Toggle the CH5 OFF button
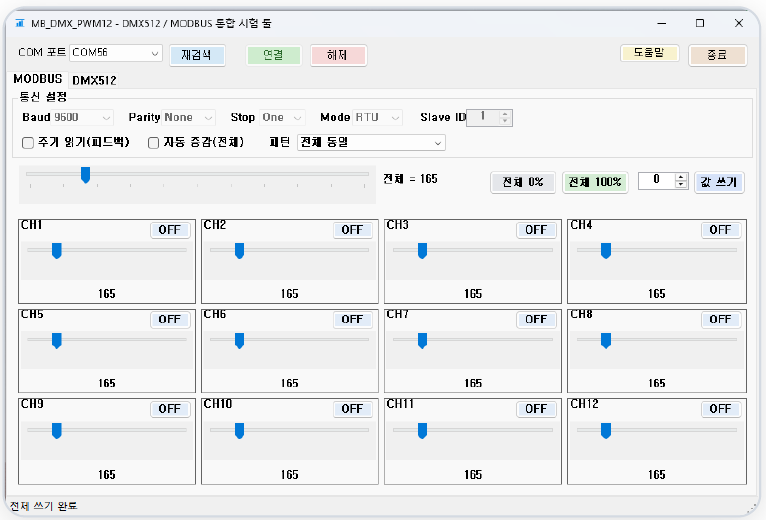 coord(170,319)
